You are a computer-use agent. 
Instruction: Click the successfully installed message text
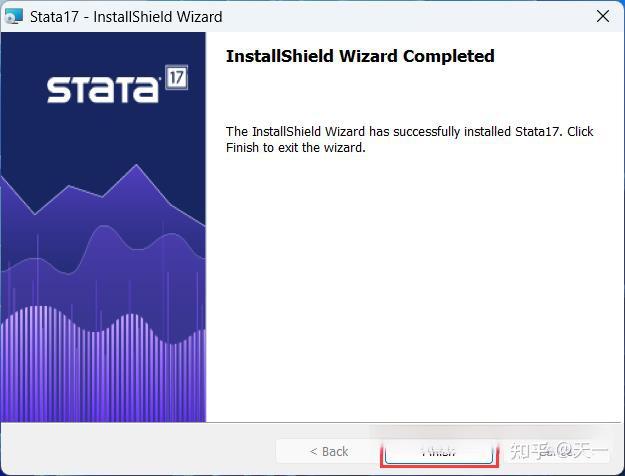click(x=409, y=140)
